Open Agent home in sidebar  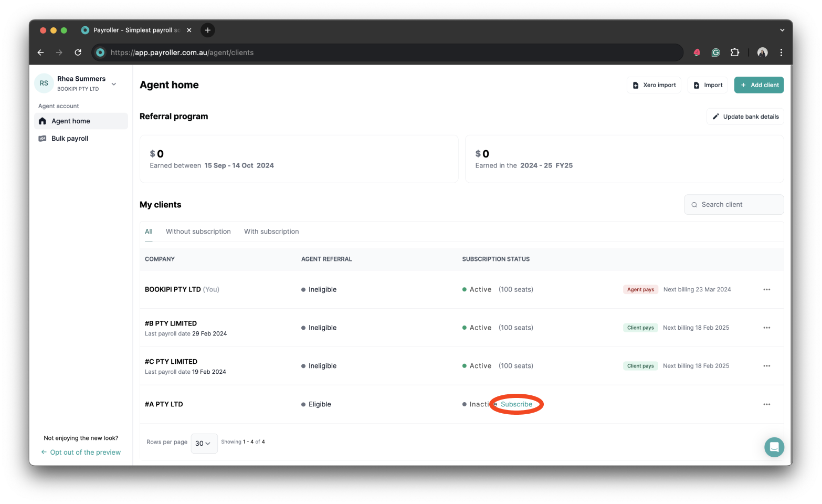81,121
